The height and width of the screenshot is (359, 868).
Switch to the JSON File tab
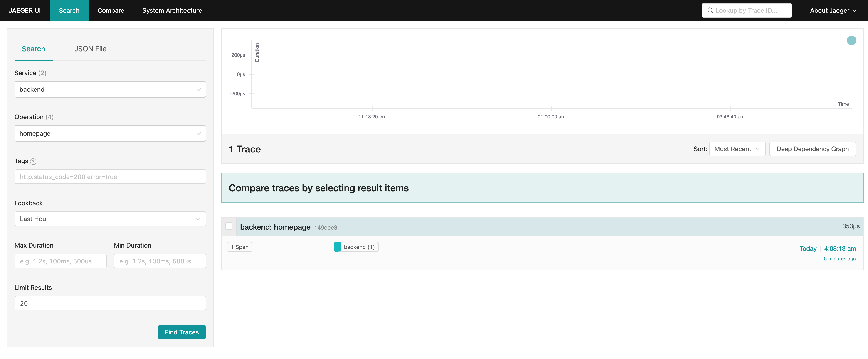point(90,49)
